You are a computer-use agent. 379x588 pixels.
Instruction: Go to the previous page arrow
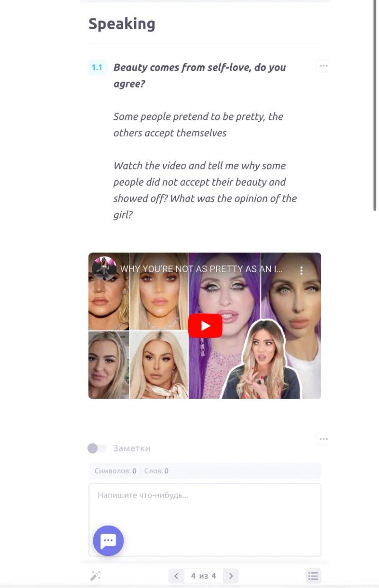[x=176, y=576]
